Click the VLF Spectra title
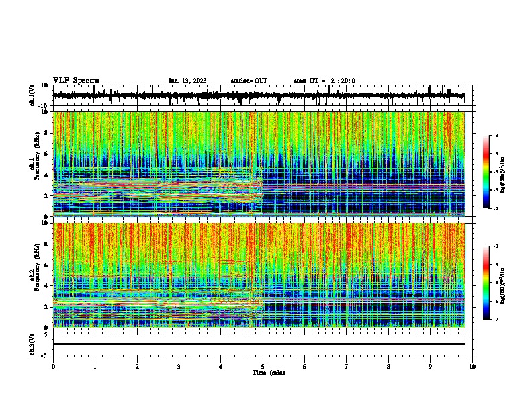 point(76,81)
